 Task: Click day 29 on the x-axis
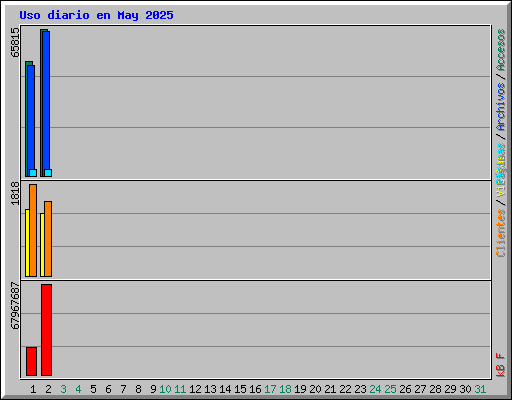[x=450, y=389]
